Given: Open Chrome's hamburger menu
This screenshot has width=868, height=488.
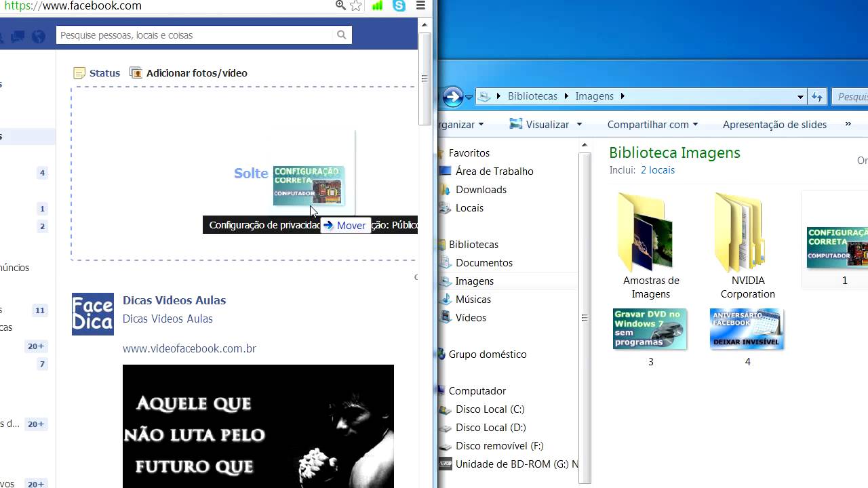Looking at the screenshot, I should (421, 5).
